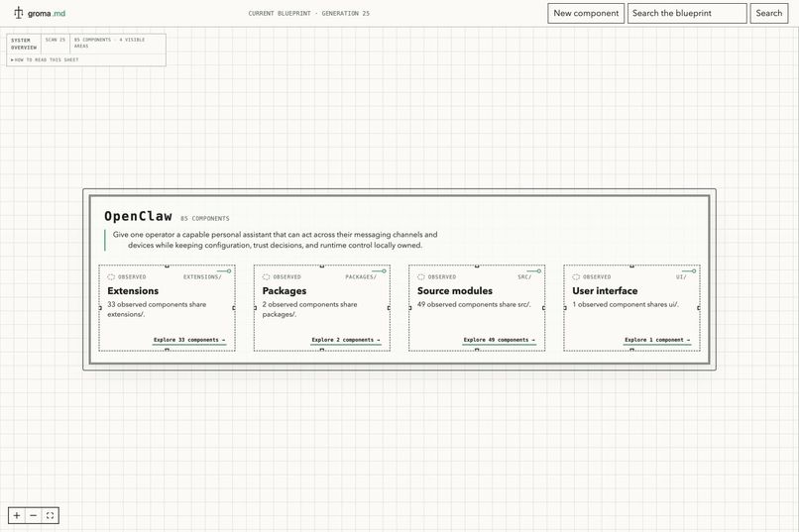Click '85 components · 4 visible areas' text
This screenshot has height=532, width=799.
coord(110,43)
